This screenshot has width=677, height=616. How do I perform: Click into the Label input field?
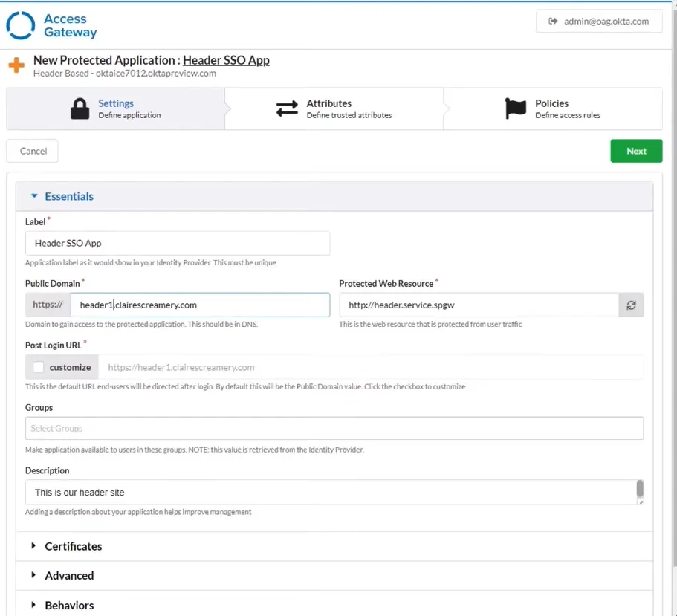pos(178,244)
